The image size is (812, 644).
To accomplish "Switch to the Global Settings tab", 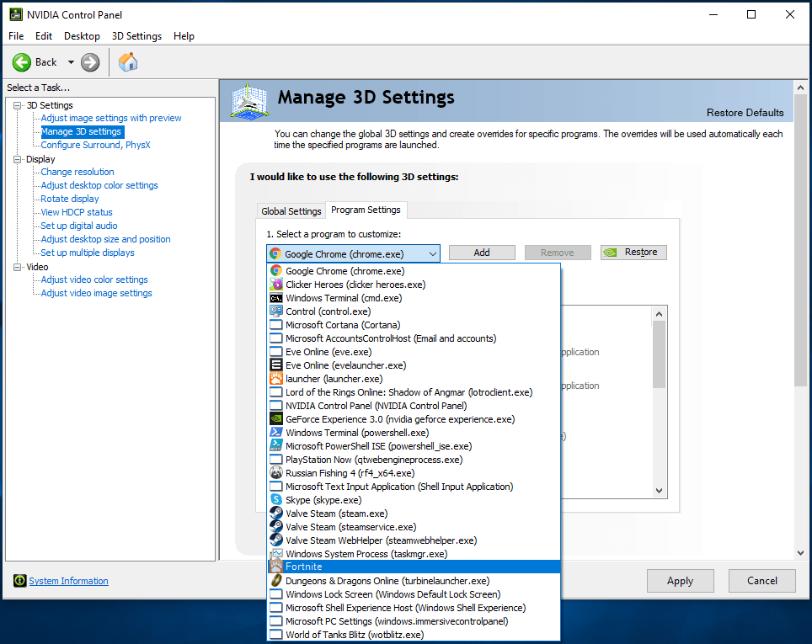I will 291,210.
